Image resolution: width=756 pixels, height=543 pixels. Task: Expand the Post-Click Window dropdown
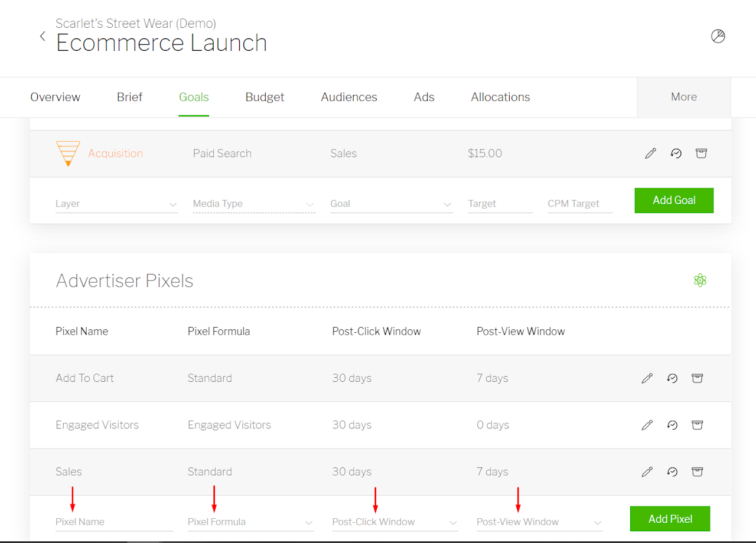(x=395, y=522)
